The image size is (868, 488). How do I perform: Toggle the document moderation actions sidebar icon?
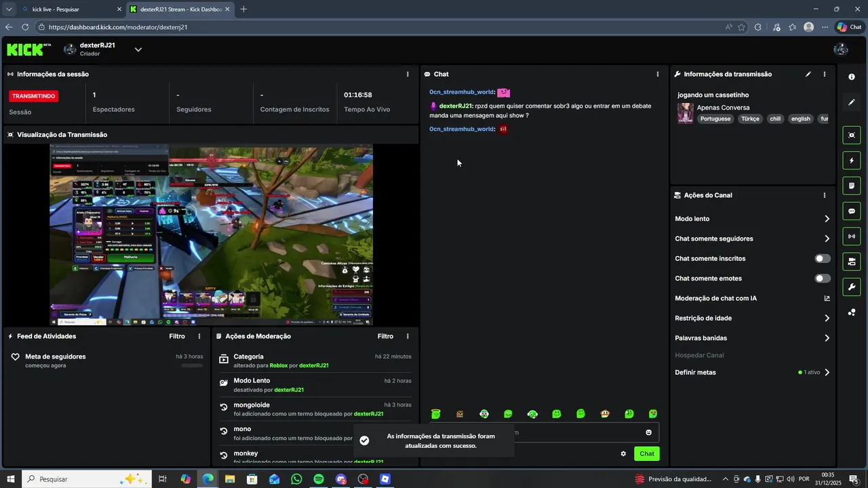(x=852, y=186)
